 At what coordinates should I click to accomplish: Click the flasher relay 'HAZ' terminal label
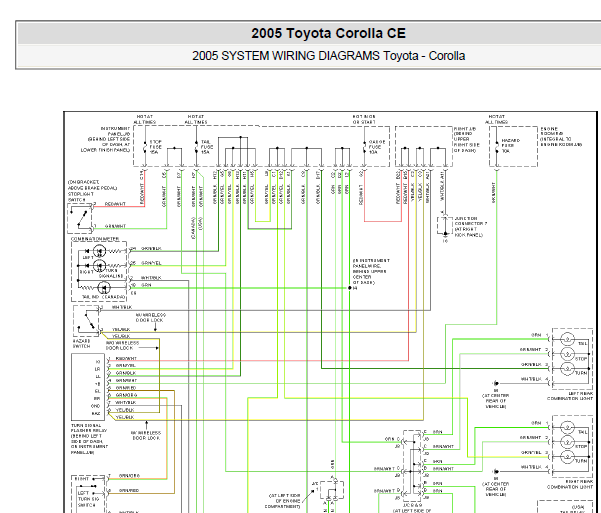(x=95, y=413)
